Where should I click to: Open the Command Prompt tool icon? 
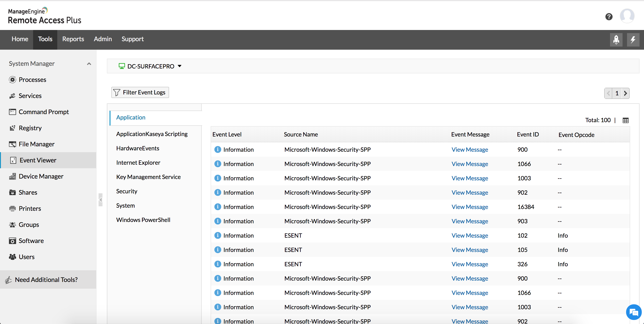tap(13, 112)
